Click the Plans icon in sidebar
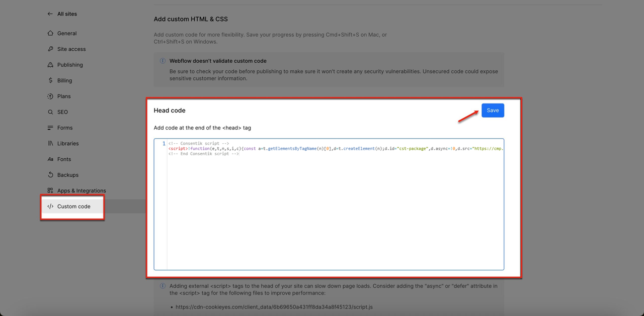 click(50, 96)
